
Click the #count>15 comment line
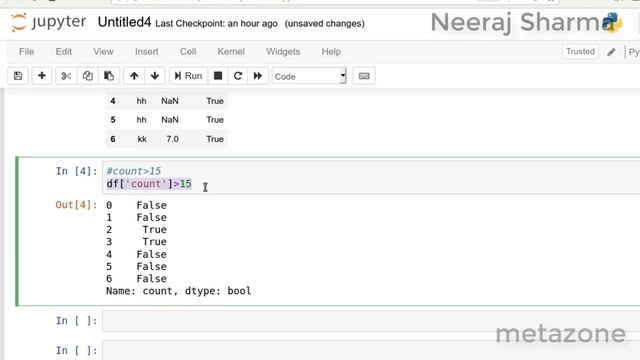pyautogui.click(x=134, y=171)
